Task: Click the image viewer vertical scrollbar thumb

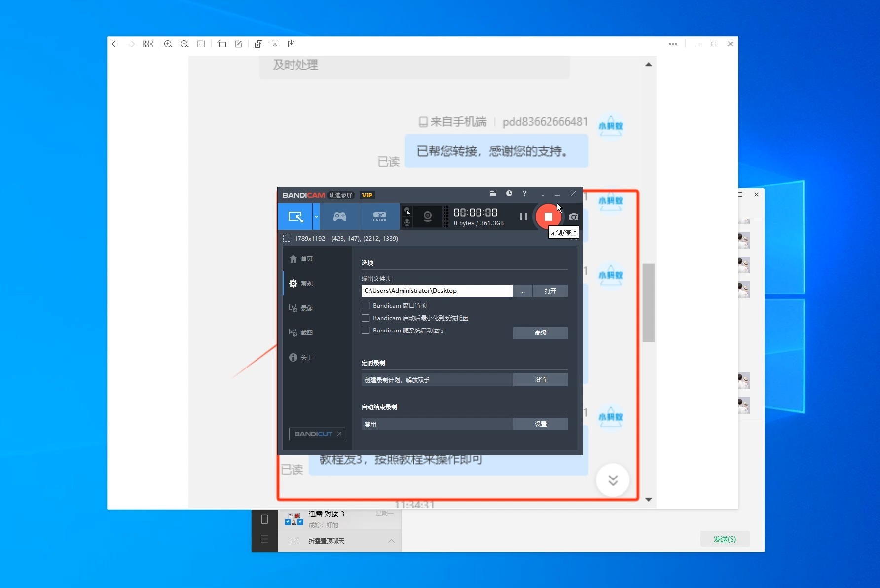Action: pos(649,303)
